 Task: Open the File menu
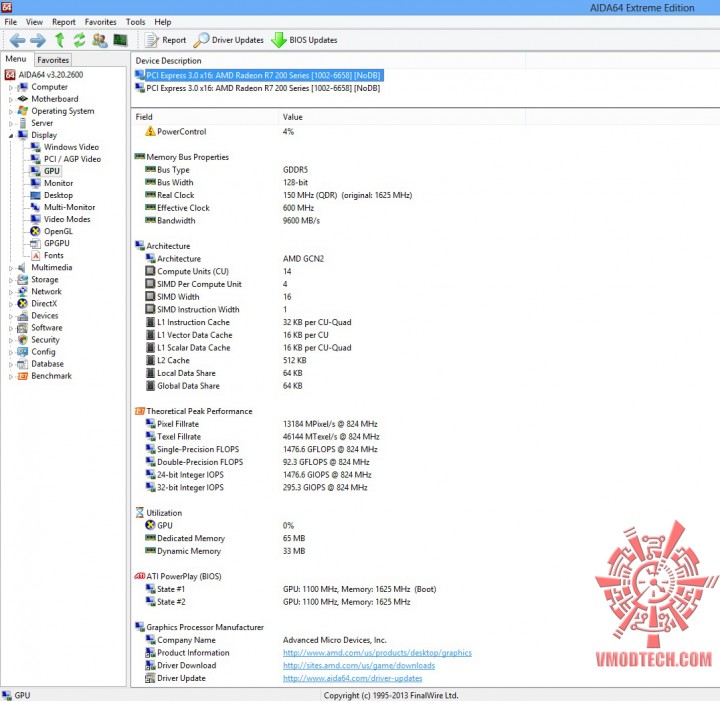(11, 22)
